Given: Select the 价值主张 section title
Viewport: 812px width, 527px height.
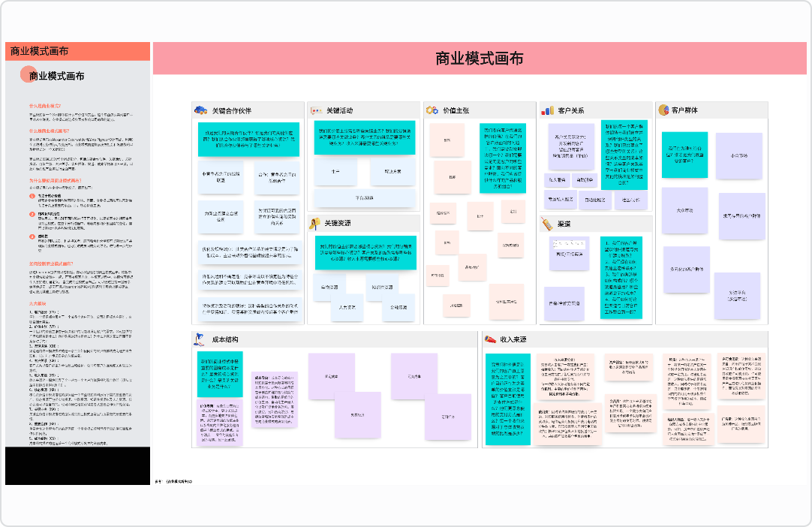Looking at the screenshot, I should click(456, 110).
